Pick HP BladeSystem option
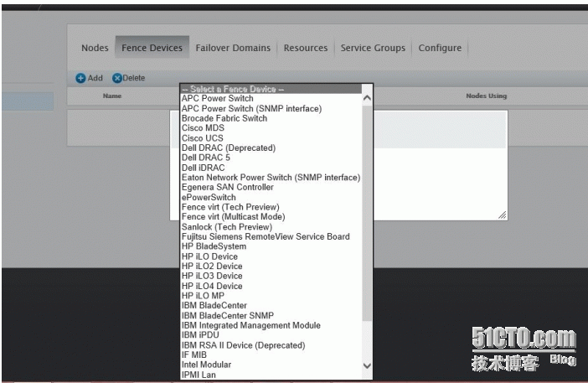 (x=271, y=246)
